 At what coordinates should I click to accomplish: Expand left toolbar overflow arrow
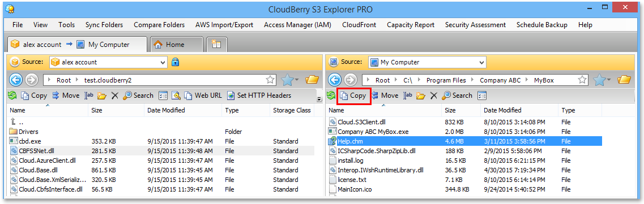click(319, 99)
